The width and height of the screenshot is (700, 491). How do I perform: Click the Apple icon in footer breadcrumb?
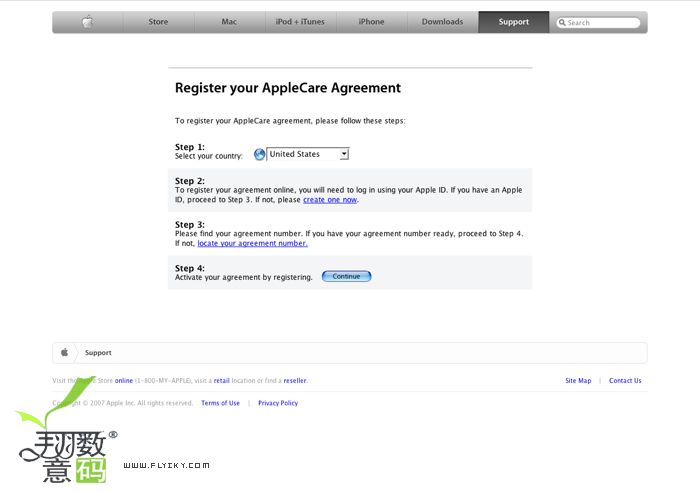click(65, 353)
